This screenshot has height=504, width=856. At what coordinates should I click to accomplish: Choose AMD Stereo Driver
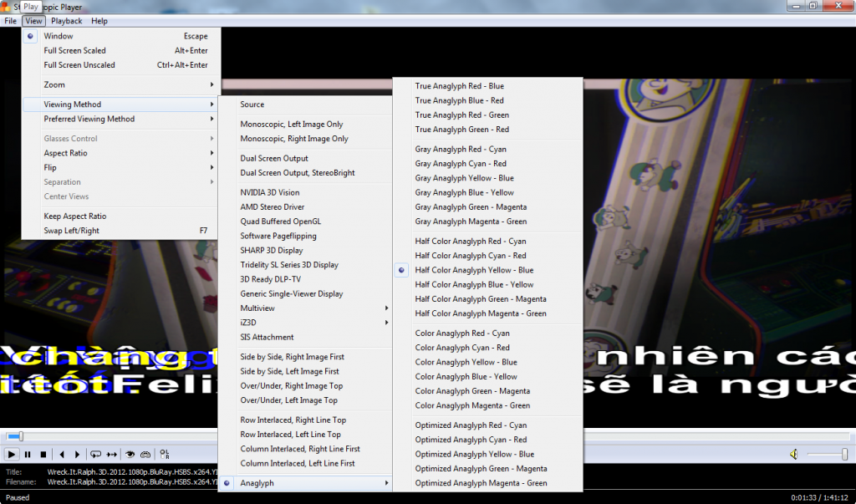pyautogui.click(x=305, y=207)
